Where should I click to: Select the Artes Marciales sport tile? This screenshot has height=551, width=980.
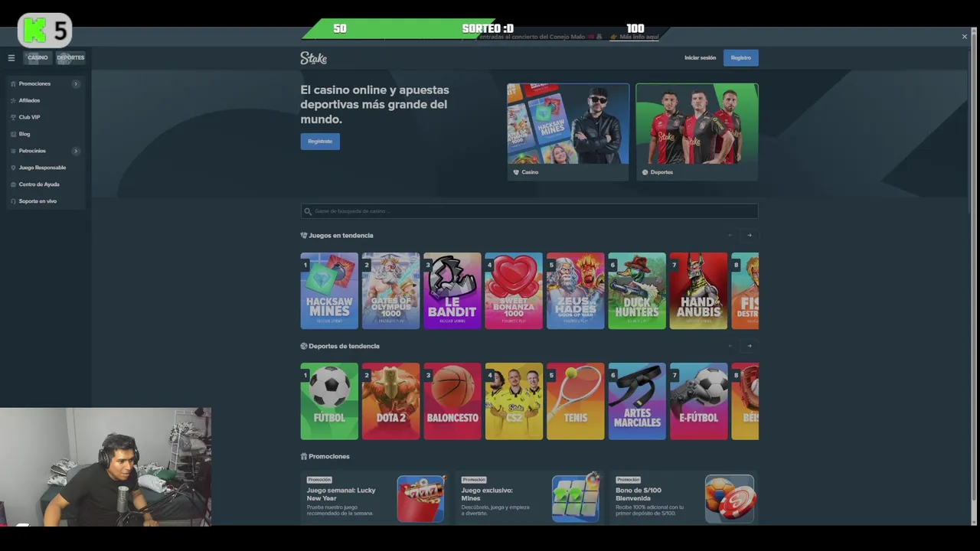637,401
